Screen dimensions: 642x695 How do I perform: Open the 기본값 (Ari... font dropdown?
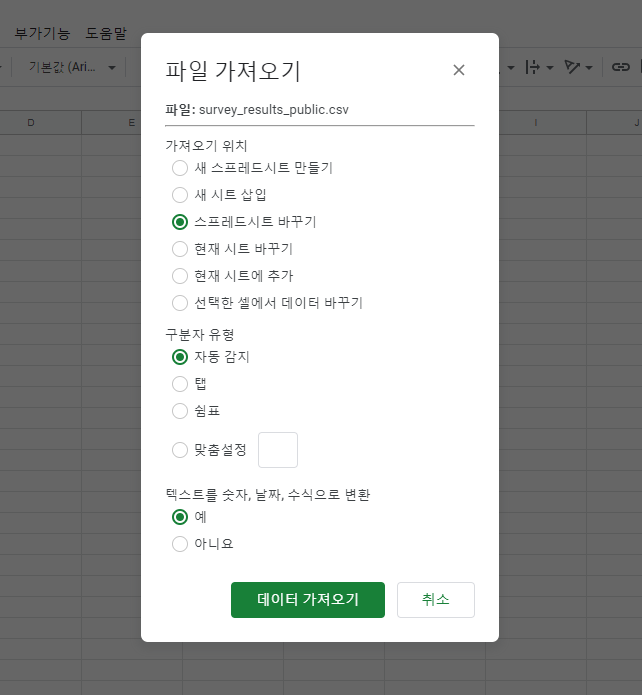point(72,67)
